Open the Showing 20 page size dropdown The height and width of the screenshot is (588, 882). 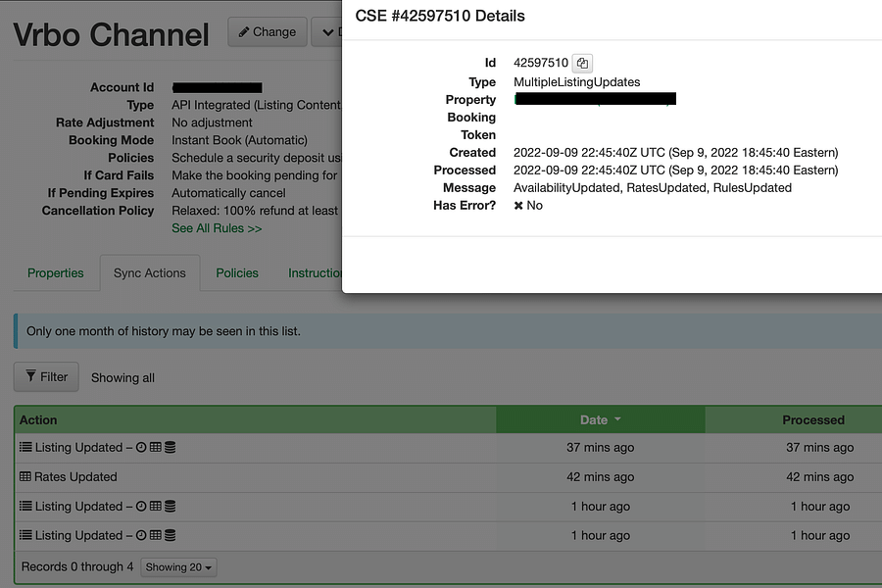(x=178, y=567)
